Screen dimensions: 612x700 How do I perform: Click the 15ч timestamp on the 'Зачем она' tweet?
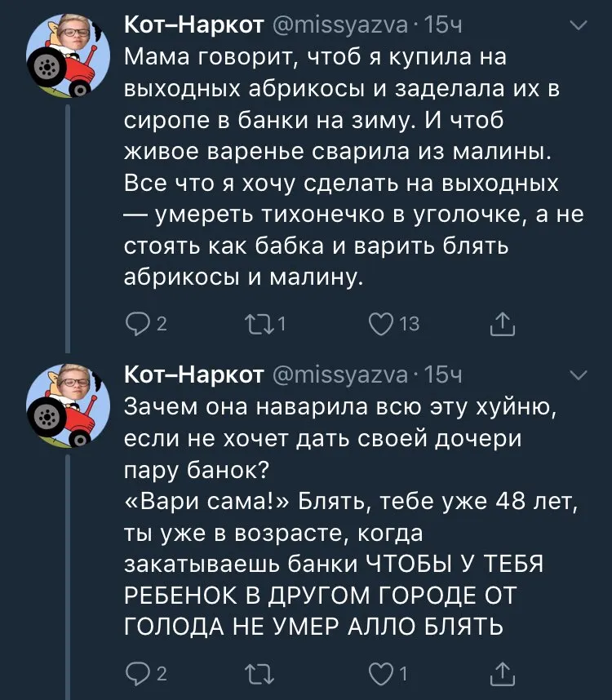[x=445, y=375]
